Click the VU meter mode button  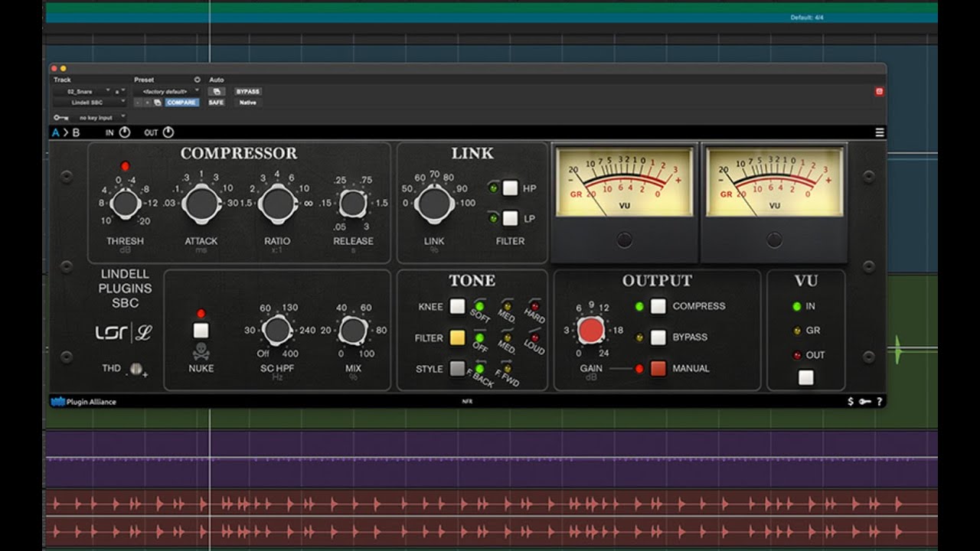point(805,377)
